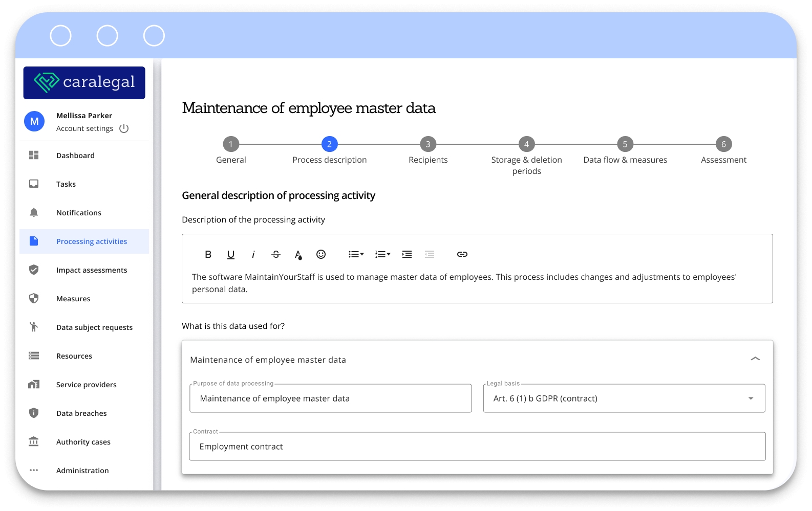Click Impact assessments shield check icon
This screenshot has width=812, height=511.
tap(34, 270)
